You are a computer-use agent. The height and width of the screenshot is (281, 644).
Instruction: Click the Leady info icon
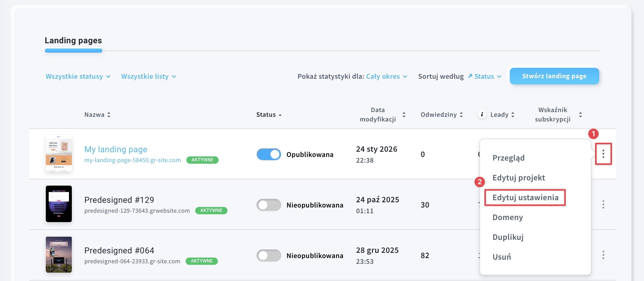click(x=482, y=114)
